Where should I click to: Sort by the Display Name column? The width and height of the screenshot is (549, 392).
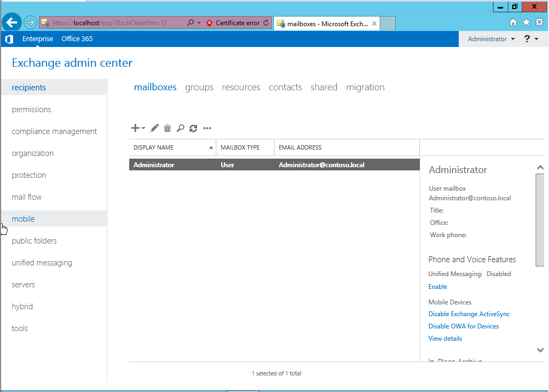point(172,147)
